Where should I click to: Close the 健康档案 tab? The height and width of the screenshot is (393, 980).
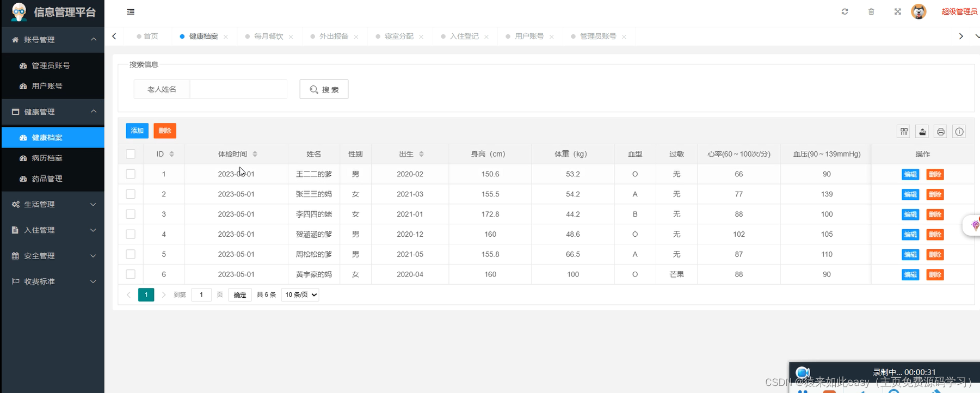click(x=226, y=37)
